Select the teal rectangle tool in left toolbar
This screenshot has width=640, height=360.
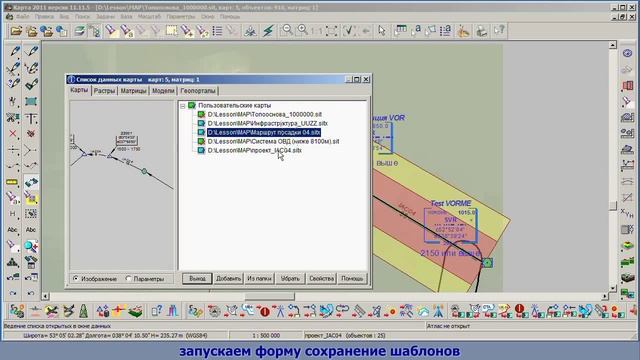click(x=31, y=101)
